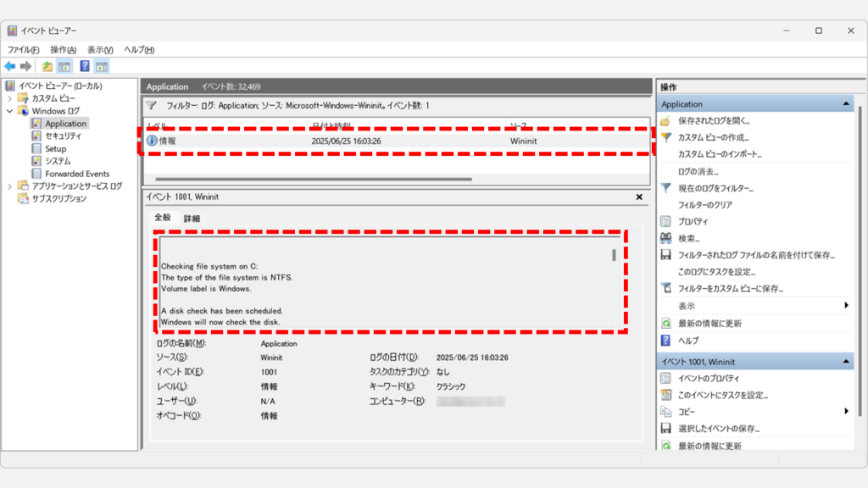Expand the カスタム ビュー tree node
This screenshot has height=488, width=868.
pos(10,98)
